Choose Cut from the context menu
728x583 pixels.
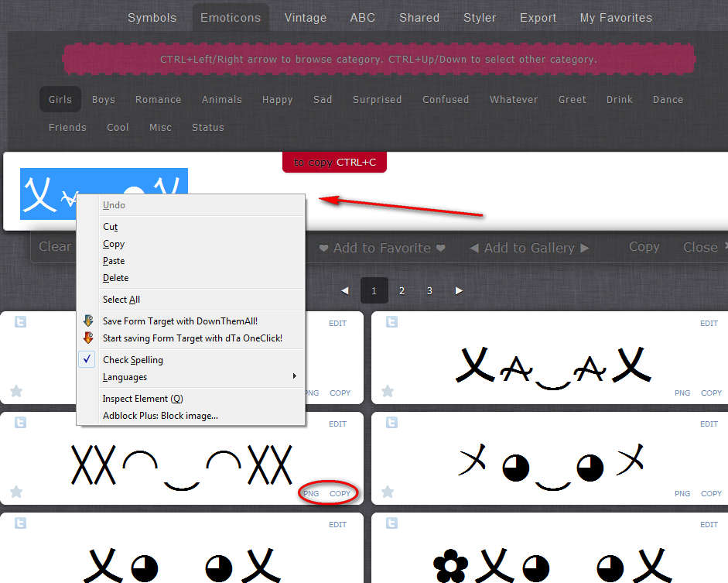tap(190, 227)
